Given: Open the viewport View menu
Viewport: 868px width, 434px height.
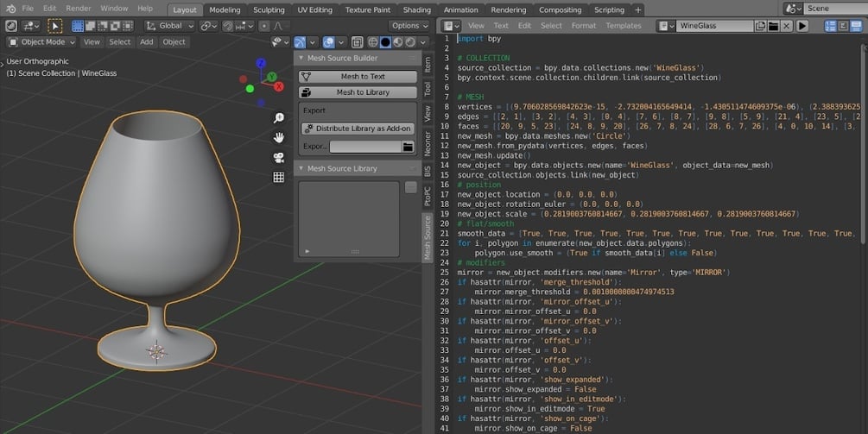Looking at the screenshot, I should pos(92,42).
